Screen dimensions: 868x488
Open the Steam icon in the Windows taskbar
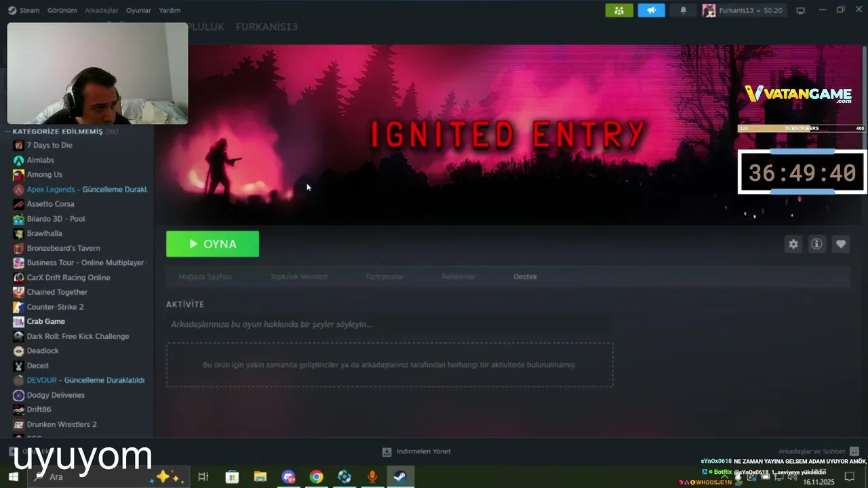click(x=400, y=476)
